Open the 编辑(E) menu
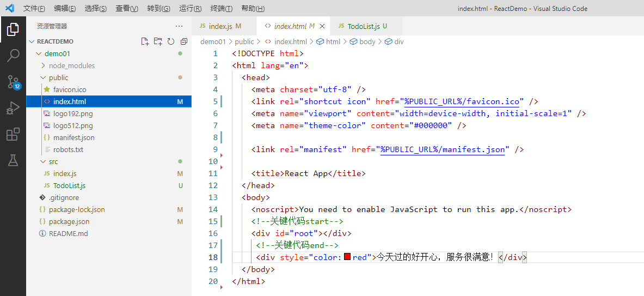The image size is (644, 296). (65, 9)
